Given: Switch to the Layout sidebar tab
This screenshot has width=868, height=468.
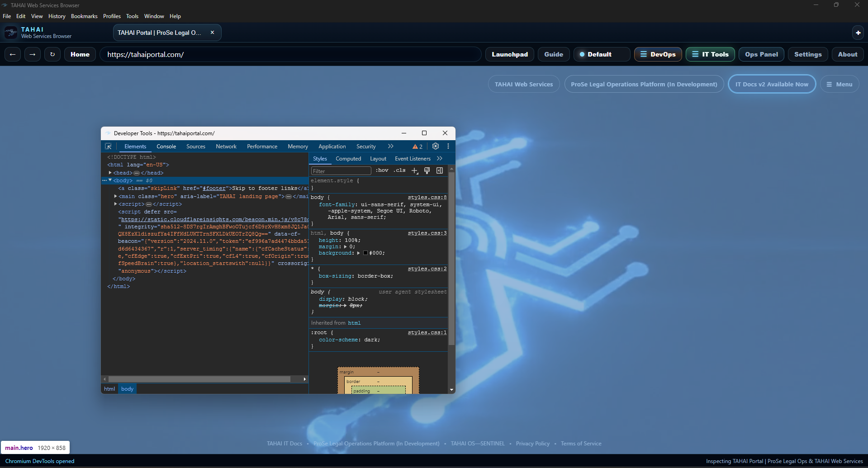Looking at the screenshot, I should (x=378, y=159).
